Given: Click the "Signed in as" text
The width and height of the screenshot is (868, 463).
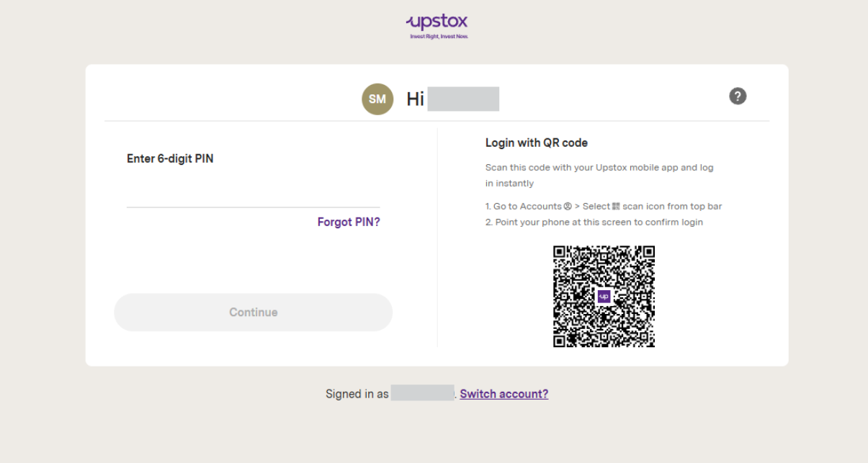Looking at the screenshot, I should pos(357,394).
